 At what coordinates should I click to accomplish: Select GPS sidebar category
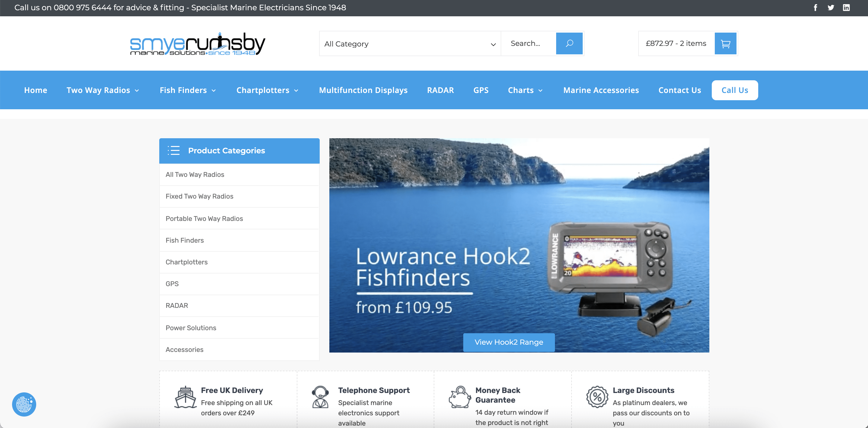tap(239, 284)
